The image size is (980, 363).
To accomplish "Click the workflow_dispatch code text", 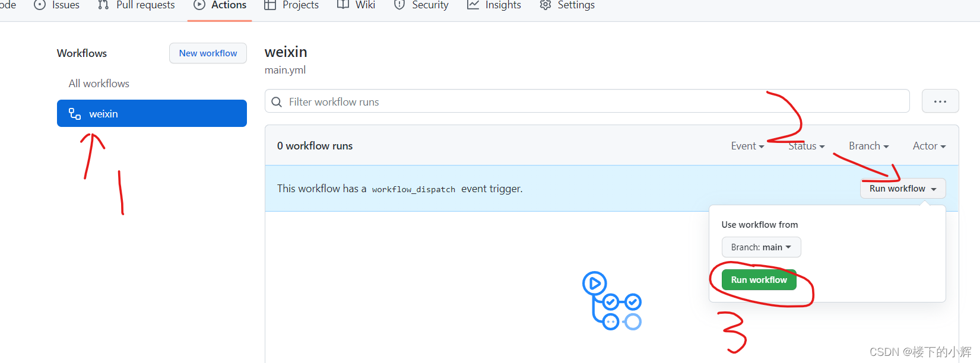I will (x=414, y=189).
